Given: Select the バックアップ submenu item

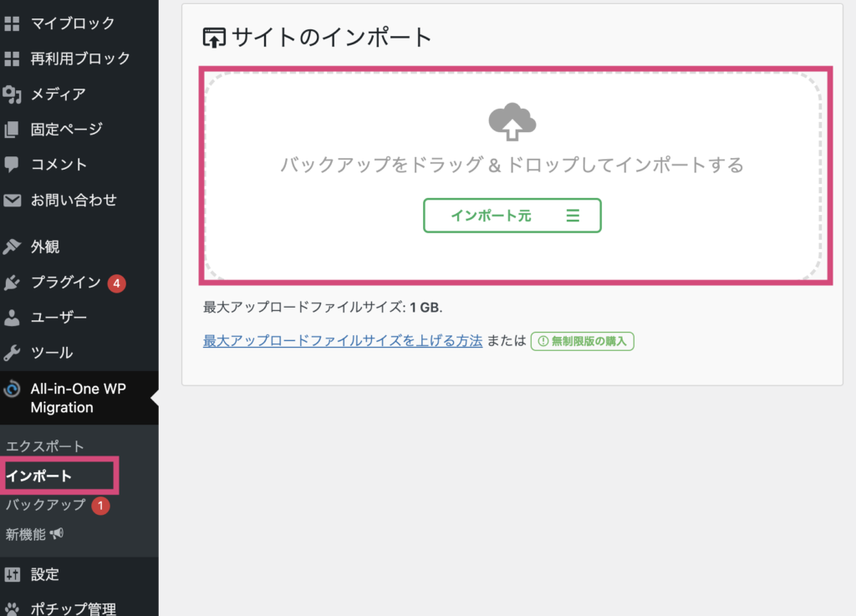Looking at the screenshot, I should coord(46,505).
